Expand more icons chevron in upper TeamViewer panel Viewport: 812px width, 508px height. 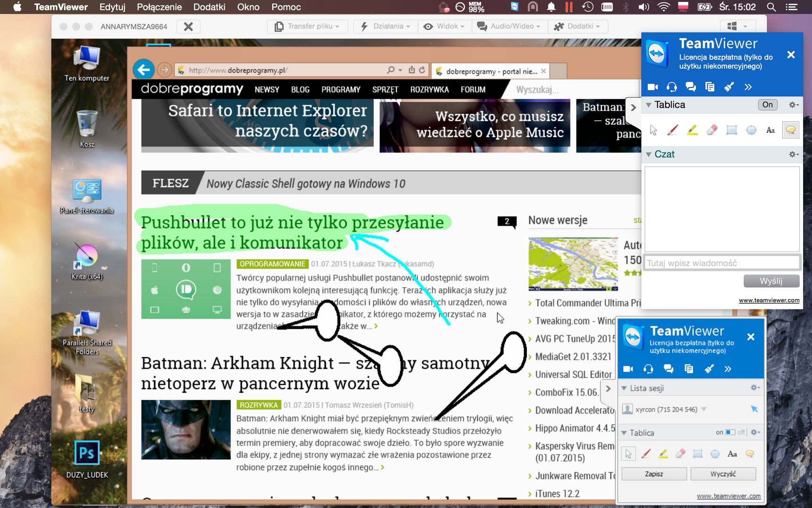point(748,87)
